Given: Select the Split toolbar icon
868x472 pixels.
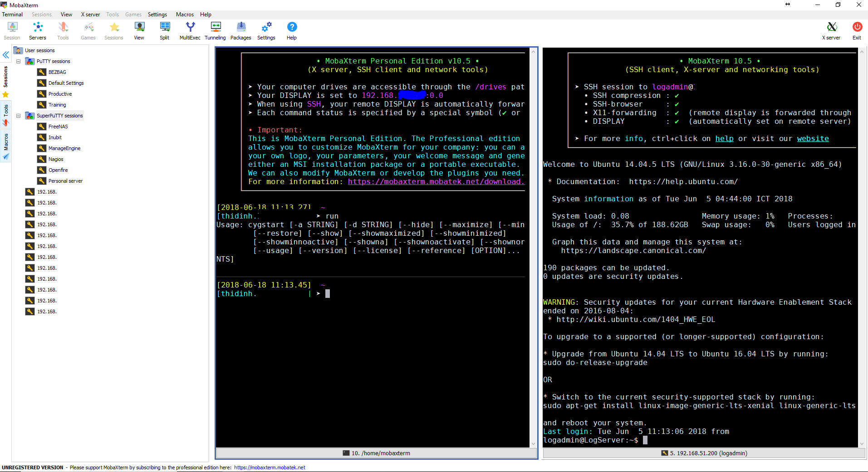Looking at the screenshot, I should pyautogui.click(x=165, y=31).
